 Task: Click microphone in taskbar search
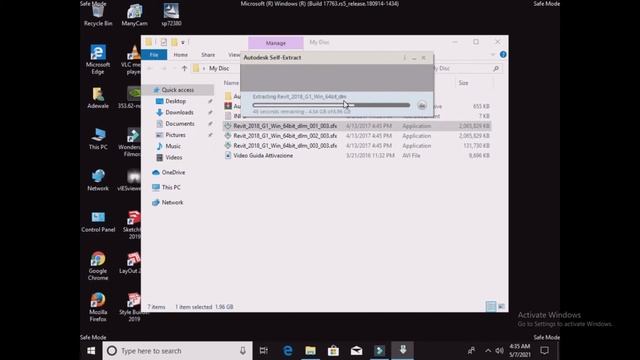click(243, 351)
